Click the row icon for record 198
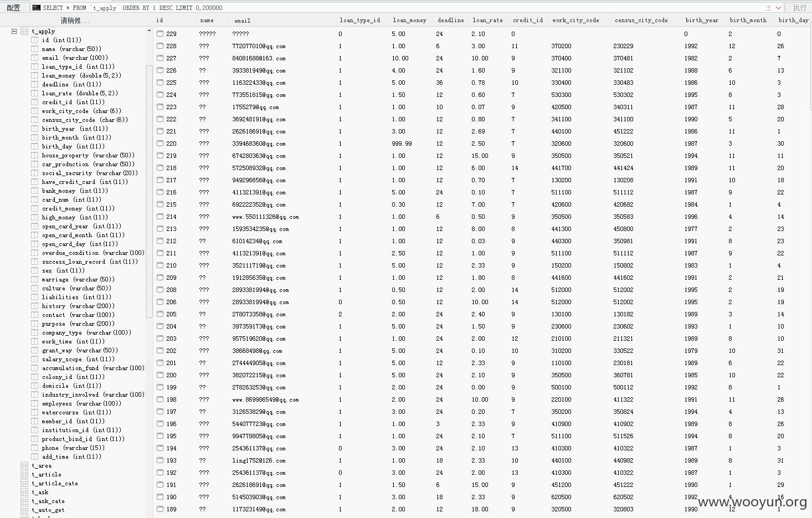This screenshot has width=812, height=518. click(160, 399)
